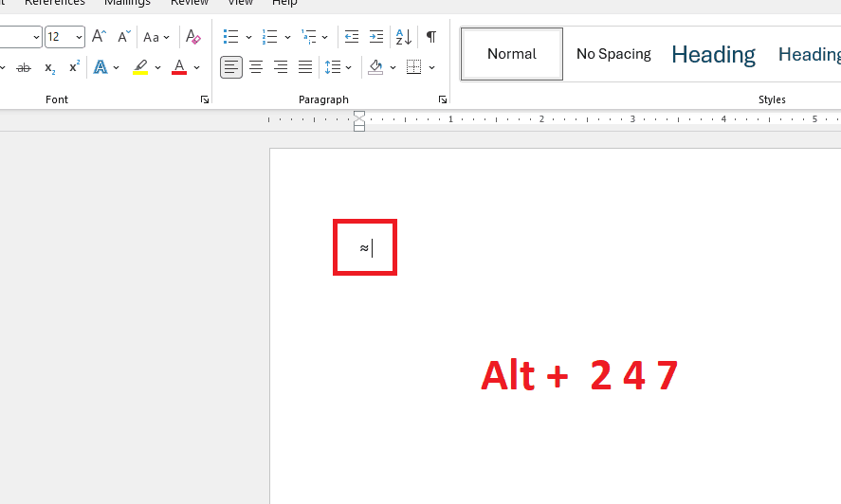Open shading color dropdown arrow
841x504 pixels.
393,67
